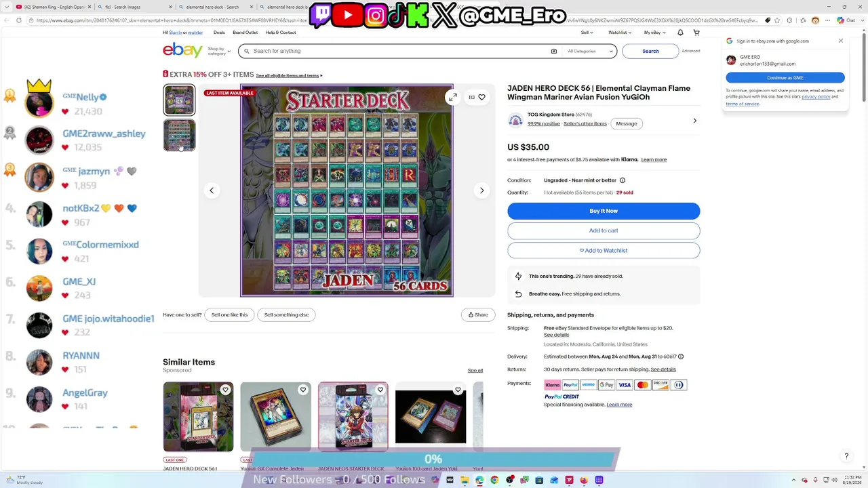Open Firefox from the taskbar

coord(584,480)
